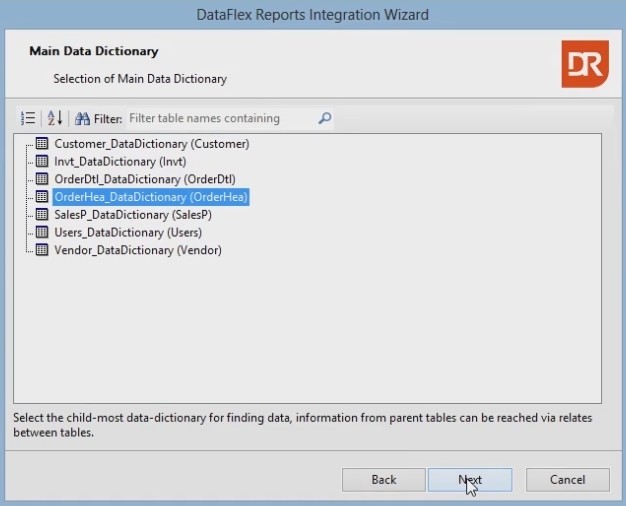626x506 pixels.
Task: Click the table icon beside Customer_DataDictionary
Action: (42, 144)
